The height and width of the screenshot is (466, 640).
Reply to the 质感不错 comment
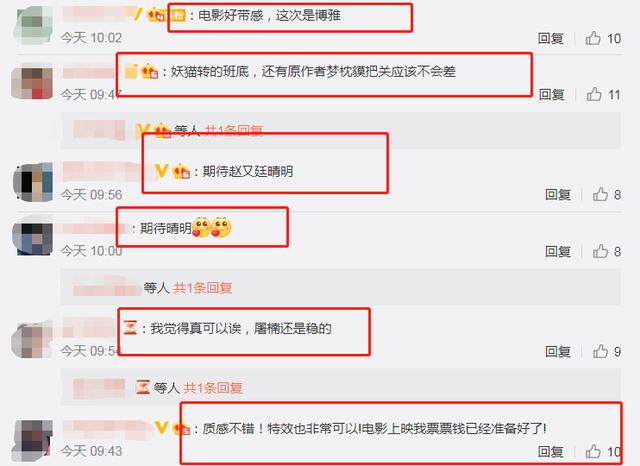[551, 451]
